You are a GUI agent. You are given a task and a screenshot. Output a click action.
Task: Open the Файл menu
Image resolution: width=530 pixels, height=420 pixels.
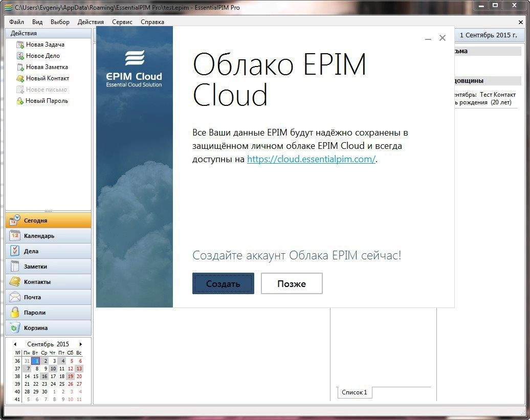pyautogui.click(x=16, y=22)
